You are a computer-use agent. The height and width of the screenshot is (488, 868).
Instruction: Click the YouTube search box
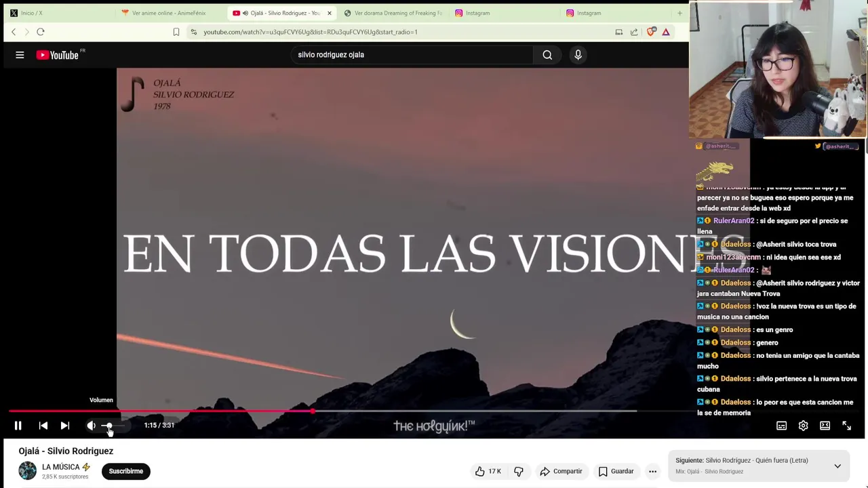tap(412, 55)
